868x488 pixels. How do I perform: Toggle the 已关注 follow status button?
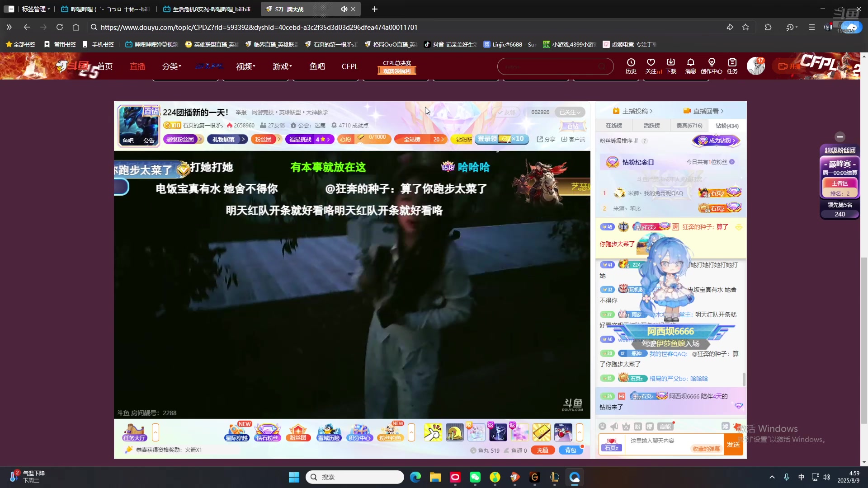(x=570, y=112)
